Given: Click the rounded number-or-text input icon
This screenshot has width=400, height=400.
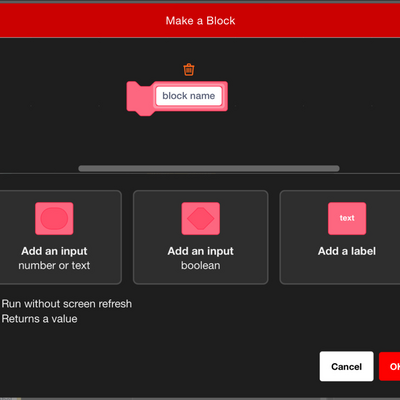Looking at the screenshot, I should (54, 218).
